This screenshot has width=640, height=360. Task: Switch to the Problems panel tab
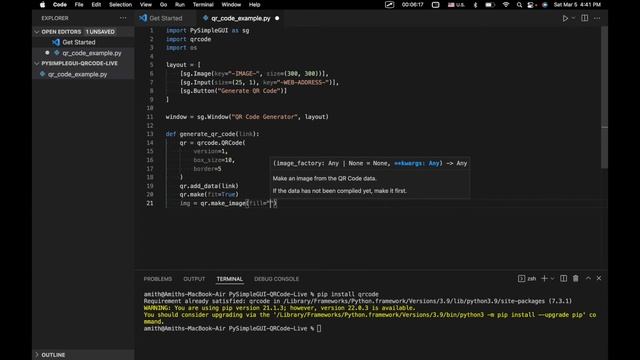(x=158, y=279)
